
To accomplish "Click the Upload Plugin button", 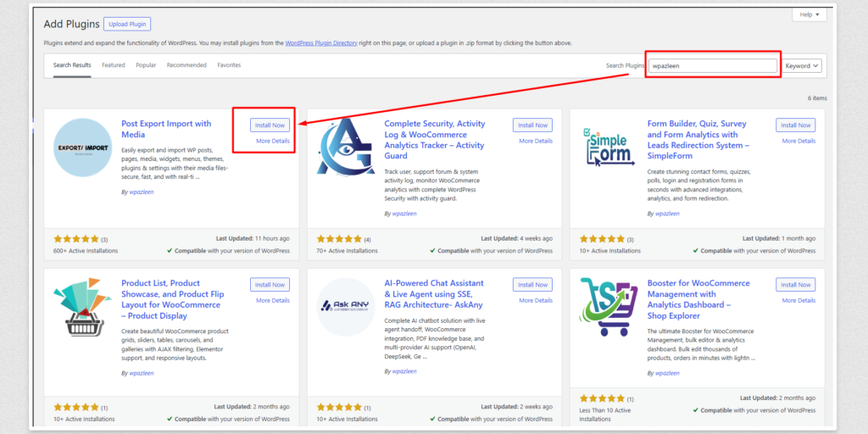I will click(x=126, y=25).
